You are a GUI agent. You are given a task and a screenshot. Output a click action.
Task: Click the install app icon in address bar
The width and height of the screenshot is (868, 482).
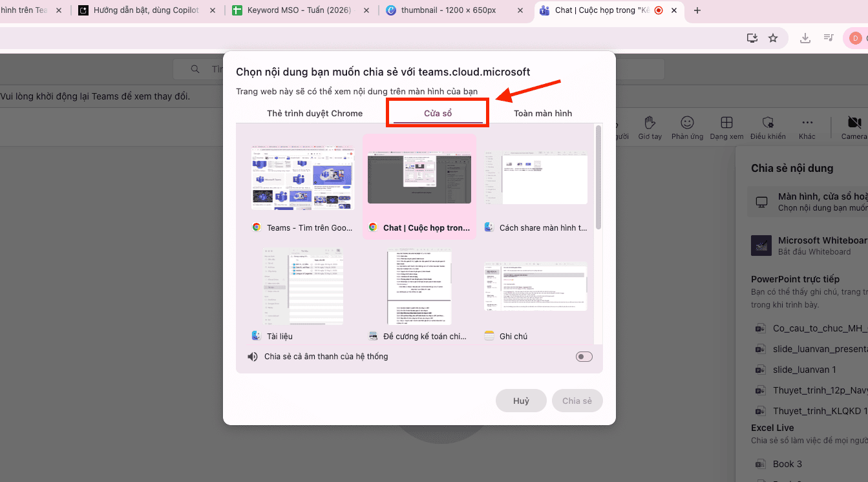(x=752, y=38)
